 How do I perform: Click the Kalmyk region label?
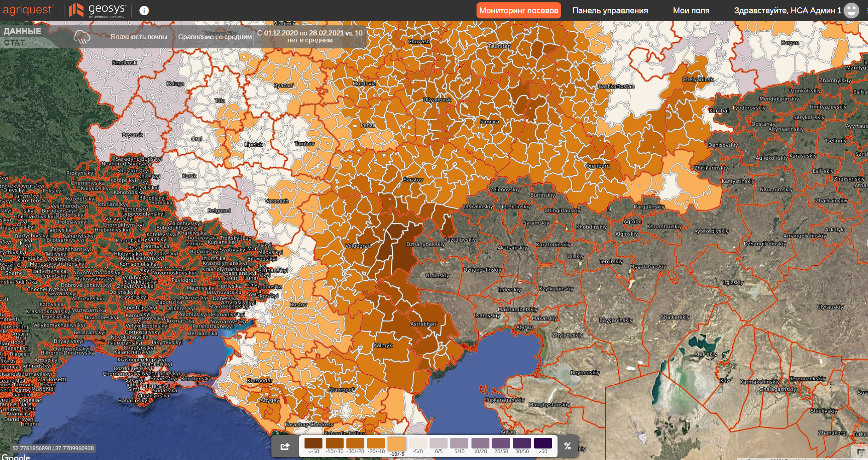(383, 345)
